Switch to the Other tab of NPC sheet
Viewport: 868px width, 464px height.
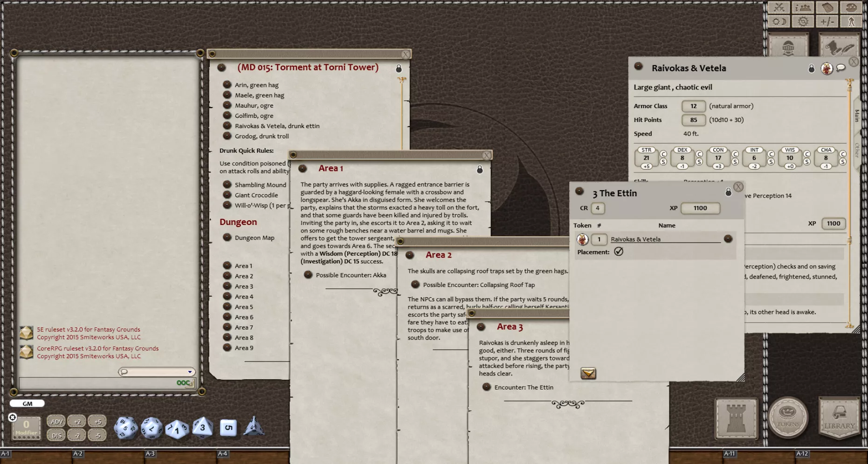857,150
